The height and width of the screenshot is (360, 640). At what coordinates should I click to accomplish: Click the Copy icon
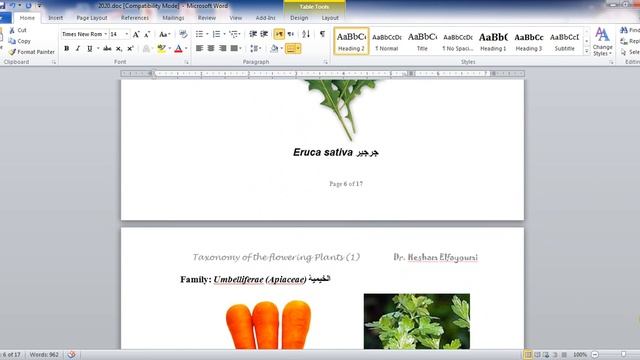click(12, 41)
